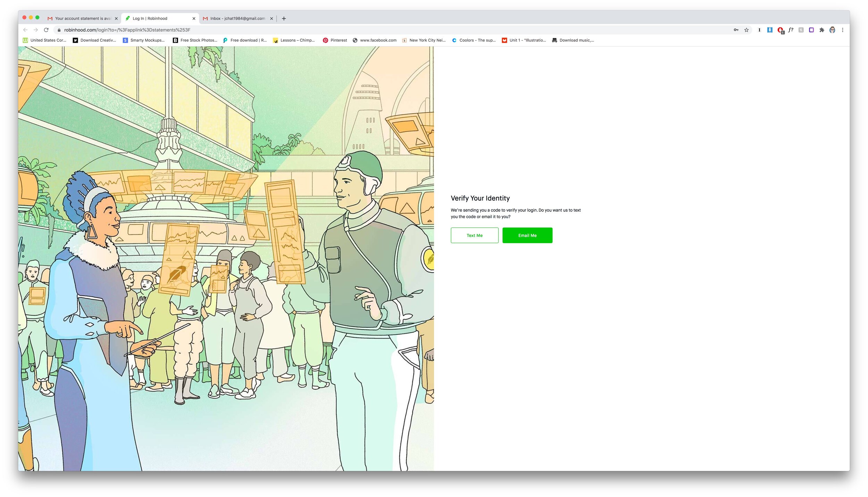868x497 pixels.
Task: Open Chrome's three-dot settings menu
Action: tap(843, 30)
